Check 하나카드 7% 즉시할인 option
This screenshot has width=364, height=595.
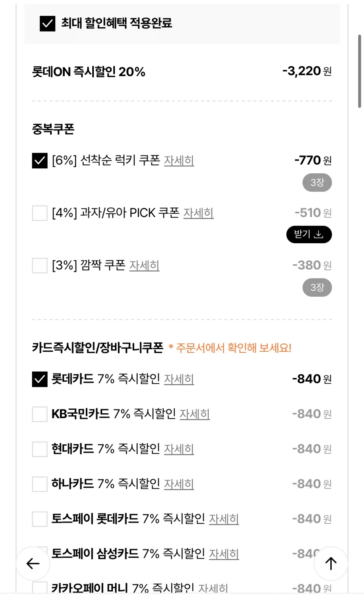click(x=39, y=484)
